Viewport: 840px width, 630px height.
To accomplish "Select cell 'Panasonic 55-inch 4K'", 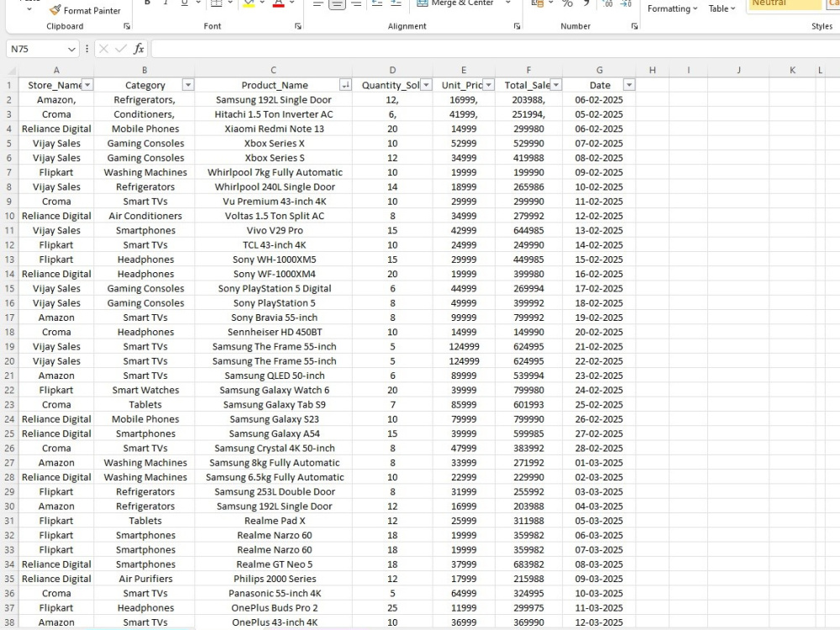I will 274,593.
